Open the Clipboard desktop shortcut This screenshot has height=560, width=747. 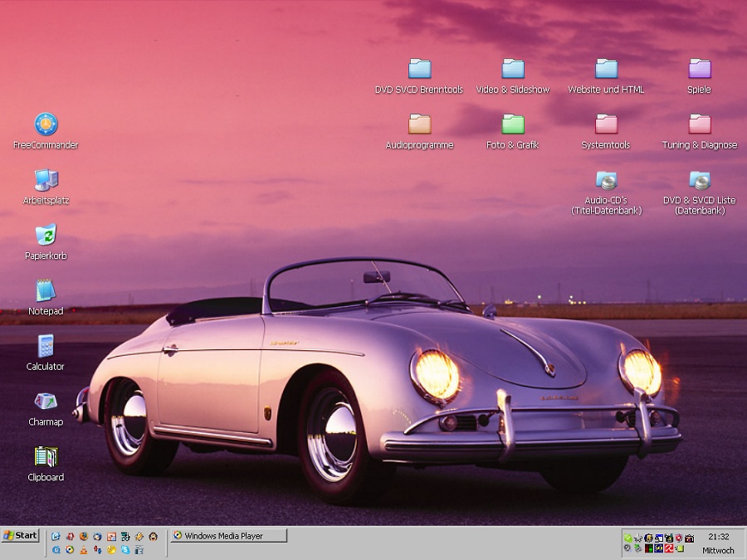point(46,463)
